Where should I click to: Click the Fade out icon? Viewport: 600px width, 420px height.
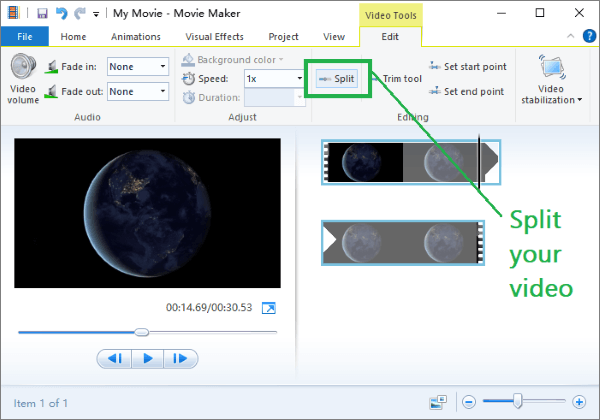coord(51,91)
